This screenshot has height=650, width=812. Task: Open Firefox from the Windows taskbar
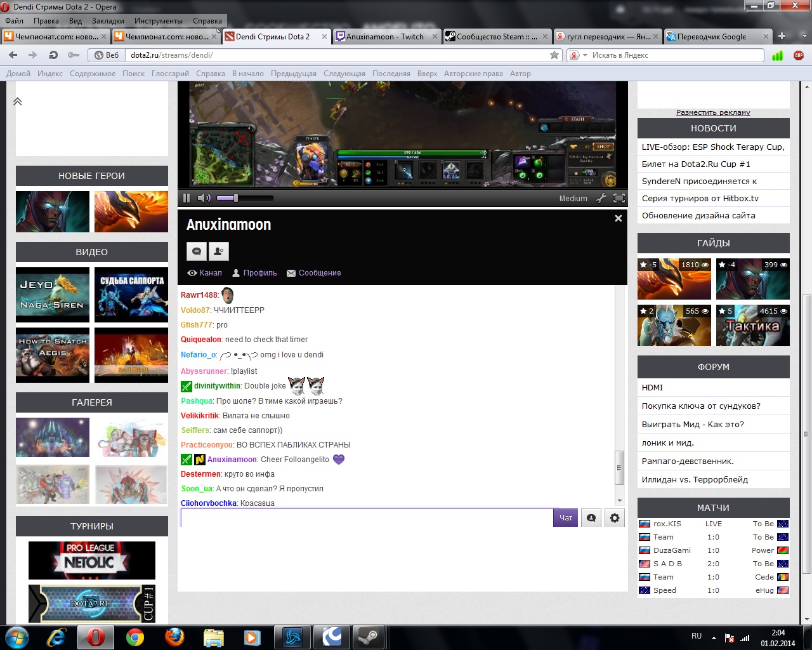pos(174,637)
